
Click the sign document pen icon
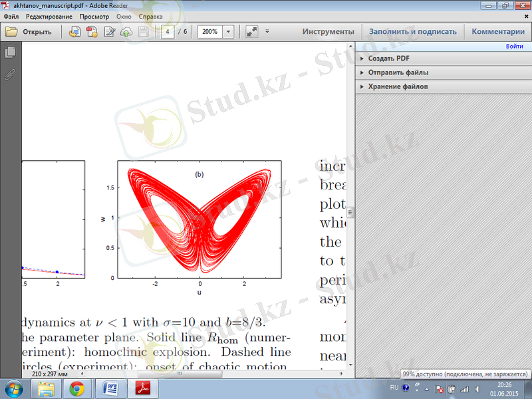click(x=110, y=31)
